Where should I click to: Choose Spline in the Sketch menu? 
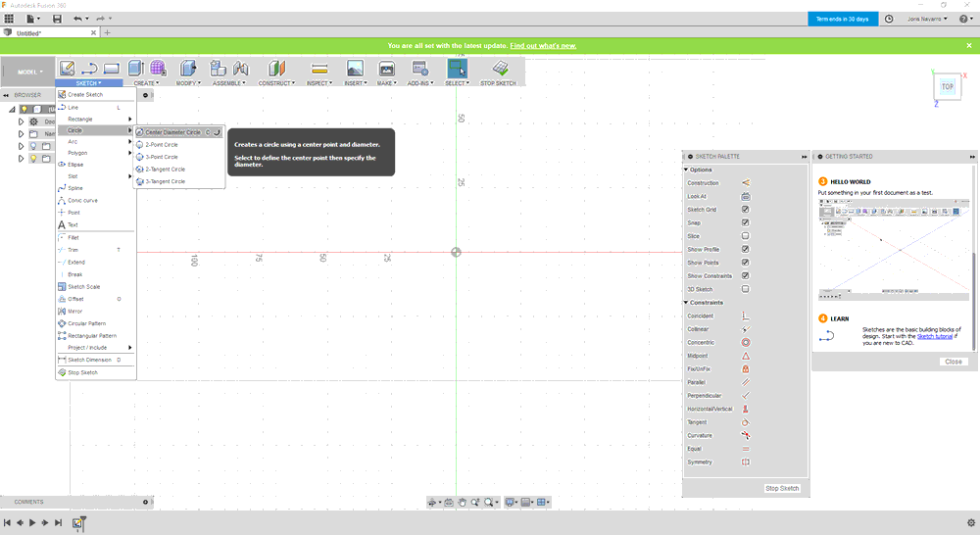point(95,188)
